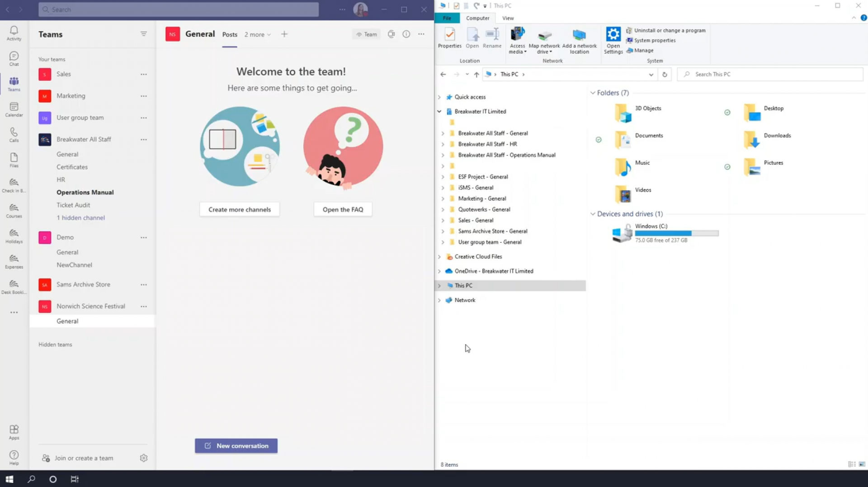The height and width of the screenshot is (487, 868).
Task: Open more options for Norwich Science Festival
Action: pyautogui.click(x=144, y=306)
